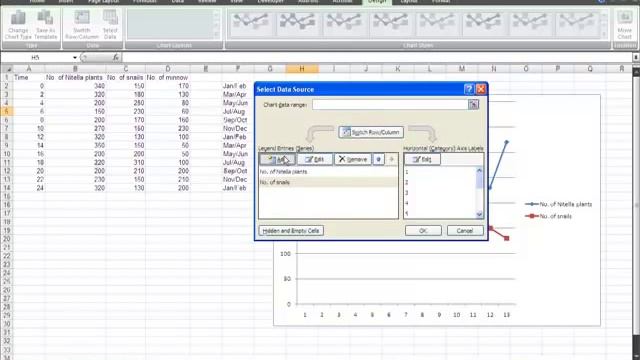Image resolution: width=640 pixels, height=360 pixels.
Task: Click 'No. of minnow' header cell
Action: pos(168,77)
